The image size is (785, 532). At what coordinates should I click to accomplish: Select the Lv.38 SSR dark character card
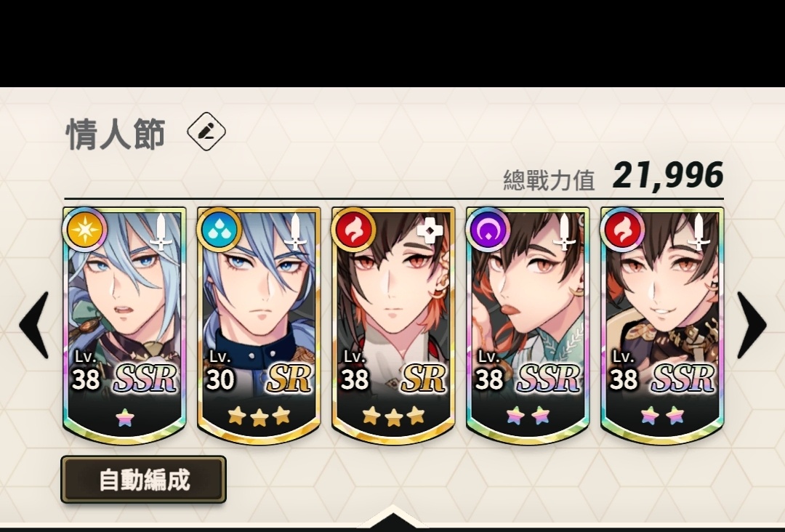pos(528,326)
